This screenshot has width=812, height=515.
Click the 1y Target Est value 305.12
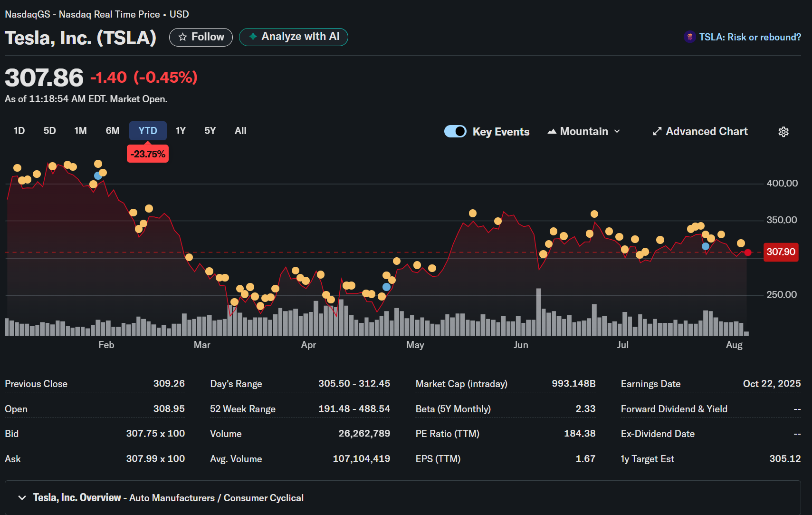pos(785,458)
